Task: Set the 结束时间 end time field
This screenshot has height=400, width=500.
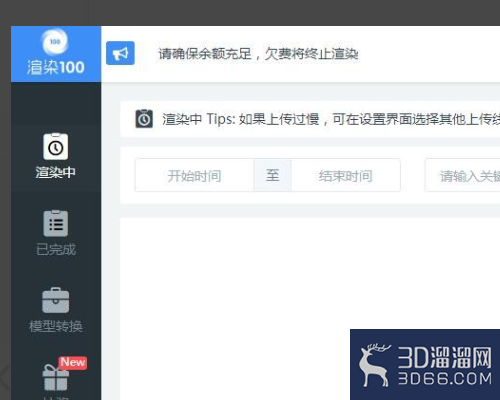Action: pos(346,175)
